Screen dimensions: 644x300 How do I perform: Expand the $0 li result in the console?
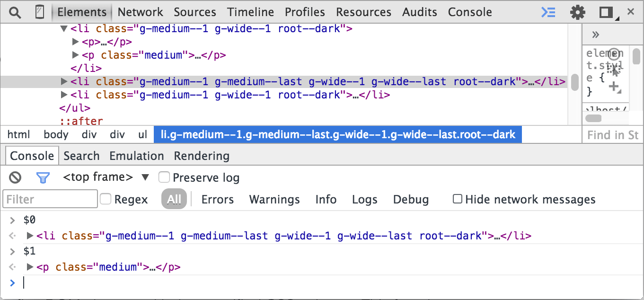click(30, 236)
